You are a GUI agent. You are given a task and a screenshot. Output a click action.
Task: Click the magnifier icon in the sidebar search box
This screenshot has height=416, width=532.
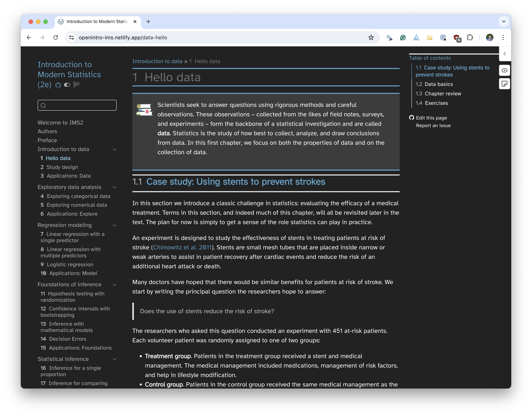coord(43,105)
